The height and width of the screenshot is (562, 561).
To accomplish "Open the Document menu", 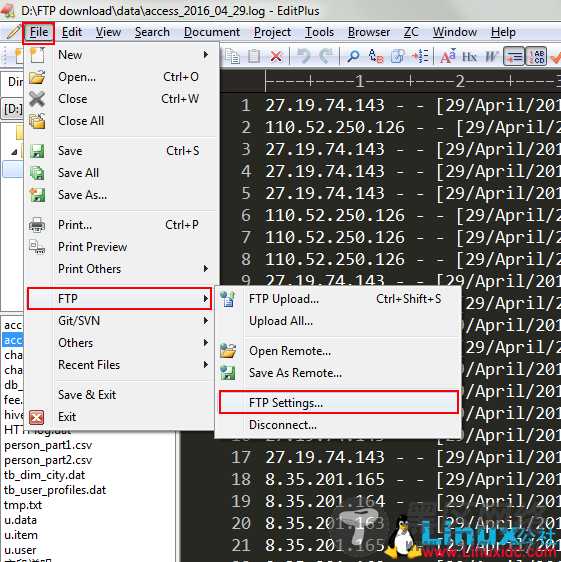I will [212, 32].
